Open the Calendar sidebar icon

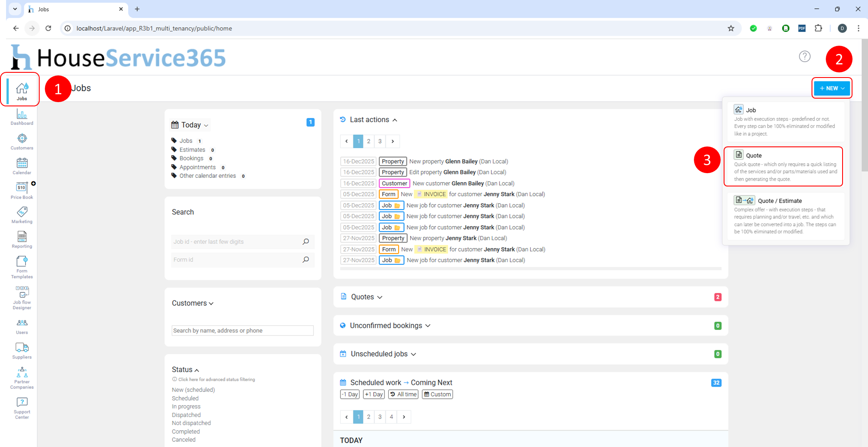tap(22, 166)
